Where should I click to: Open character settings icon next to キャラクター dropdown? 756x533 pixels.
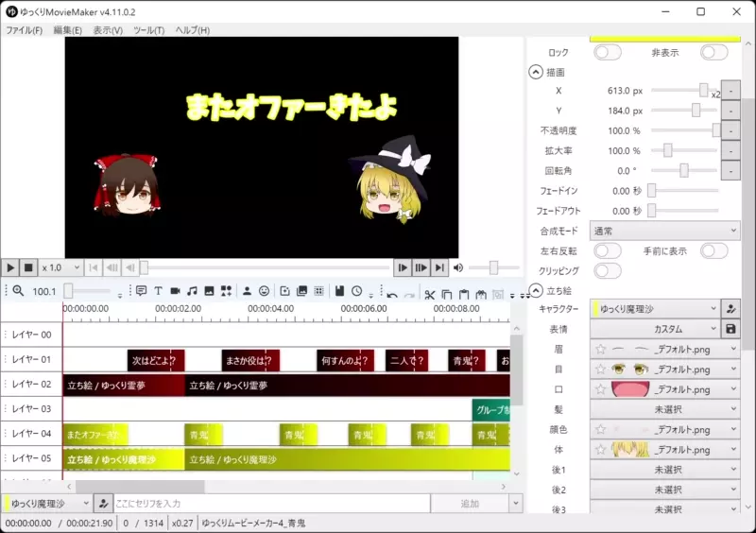click(x=730, y=309)
